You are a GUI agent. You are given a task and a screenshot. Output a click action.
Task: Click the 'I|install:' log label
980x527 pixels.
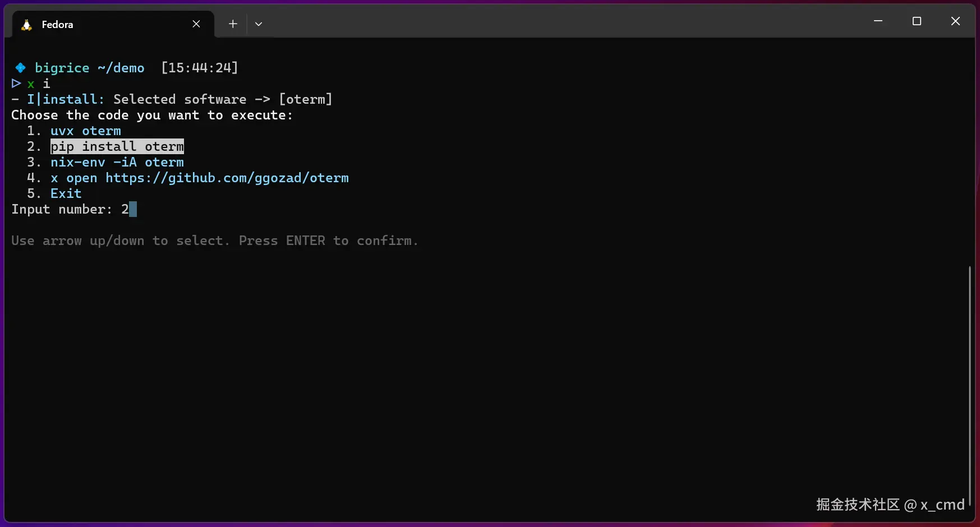point(66,99)
